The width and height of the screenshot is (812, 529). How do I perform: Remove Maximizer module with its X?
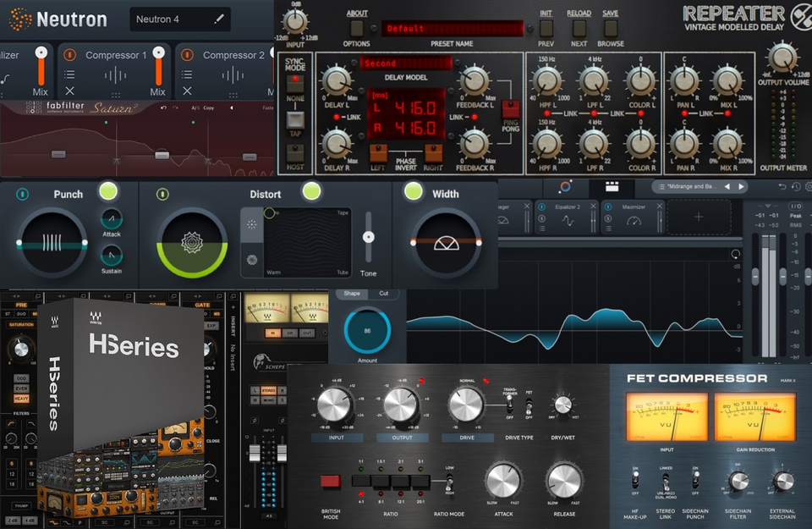[659, 207]
